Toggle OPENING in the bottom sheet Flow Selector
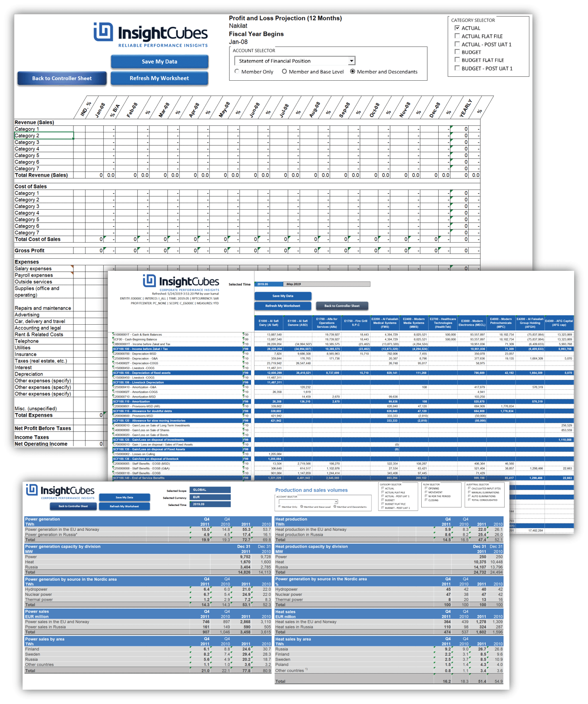 click(426, 488)
